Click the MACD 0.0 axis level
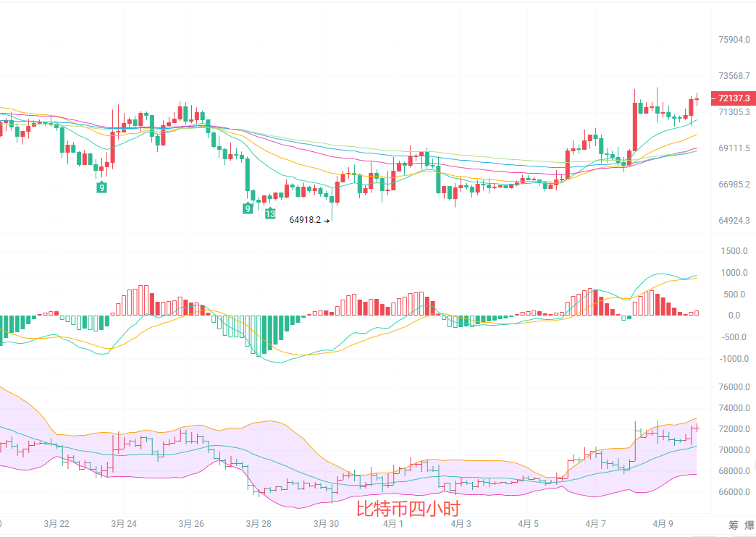Viewport: 756px width, 537px height. [734, 316]
